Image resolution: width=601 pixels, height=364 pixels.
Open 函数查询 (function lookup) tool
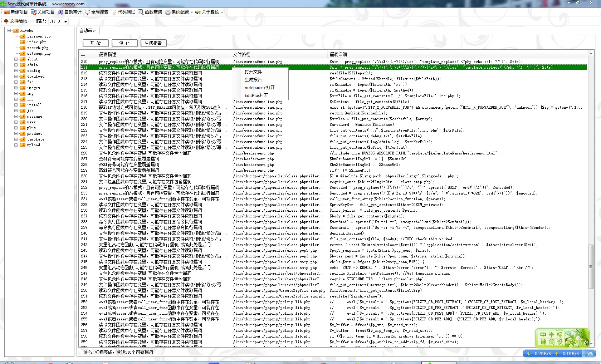pos(141,12)
